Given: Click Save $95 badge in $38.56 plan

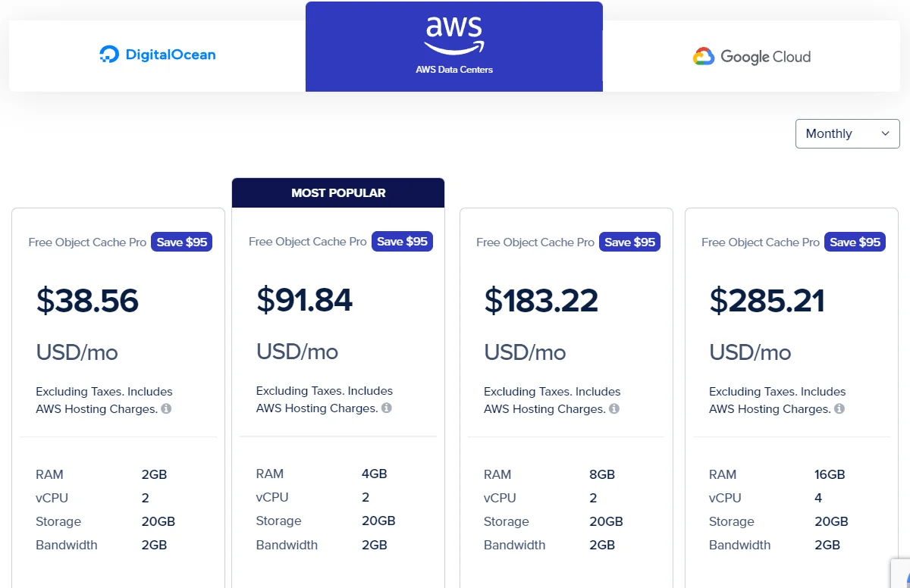Looking at the screenshot, I should coord(182,242).
